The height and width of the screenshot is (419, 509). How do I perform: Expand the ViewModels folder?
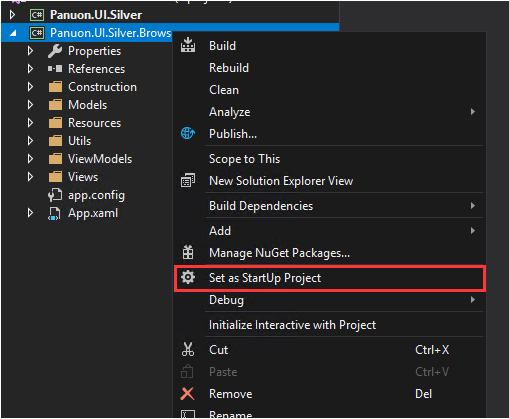click(30, 159)
